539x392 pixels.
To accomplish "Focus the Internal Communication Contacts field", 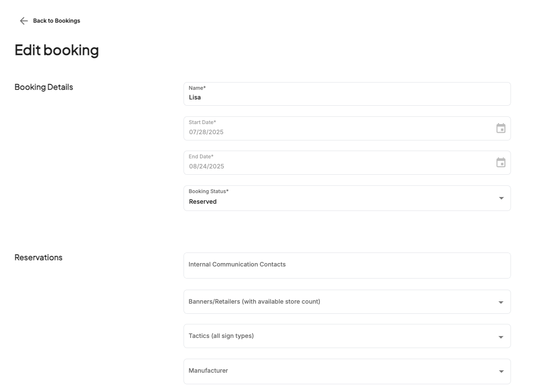I will (x=347, y=266).
